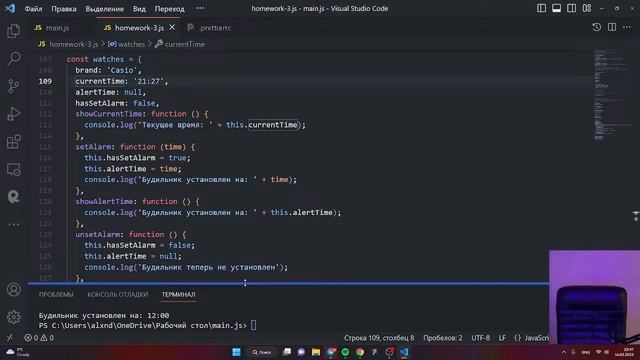Split the editor to the right

pos(612,27)
